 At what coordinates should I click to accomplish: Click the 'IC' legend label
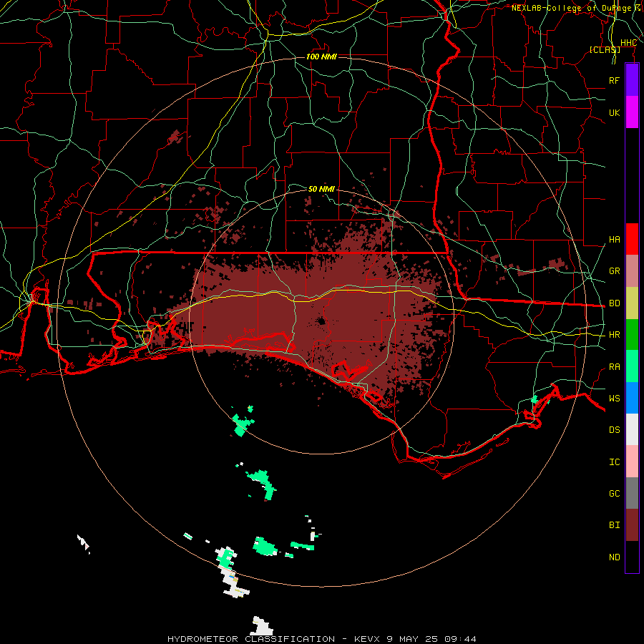click(x=614, y=462)
